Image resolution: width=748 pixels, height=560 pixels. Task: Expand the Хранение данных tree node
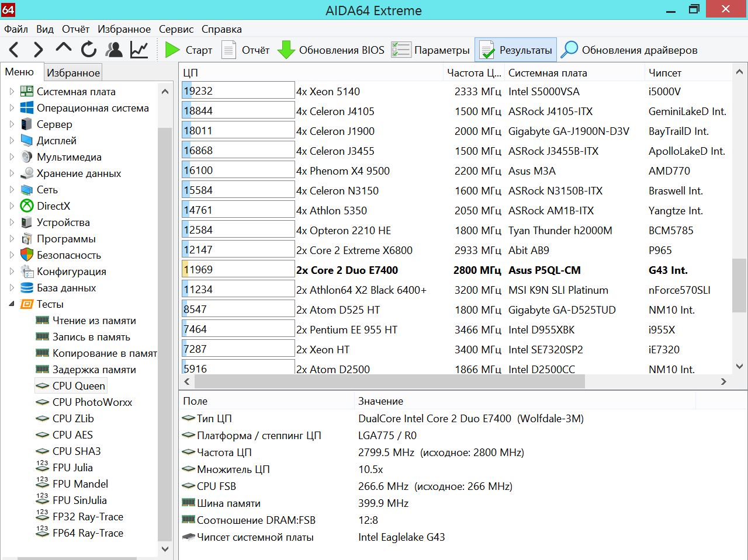(12, 173)
